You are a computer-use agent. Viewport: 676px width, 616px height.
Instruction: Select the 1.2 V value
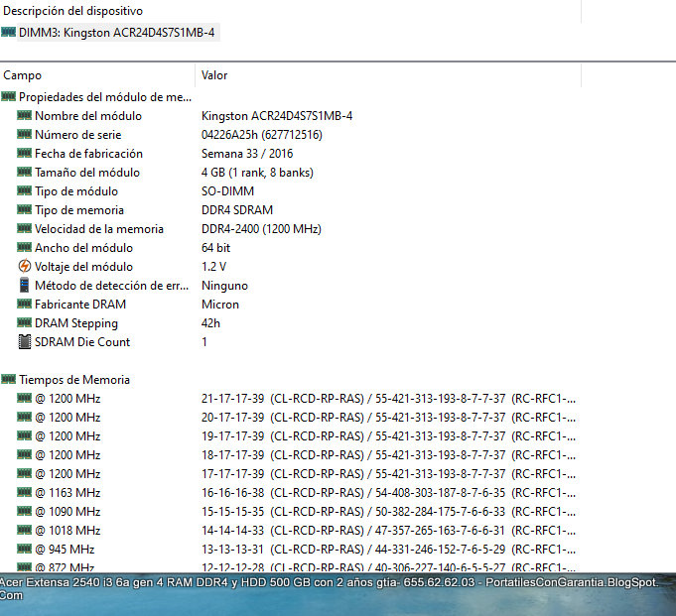[x=213, y=267]
